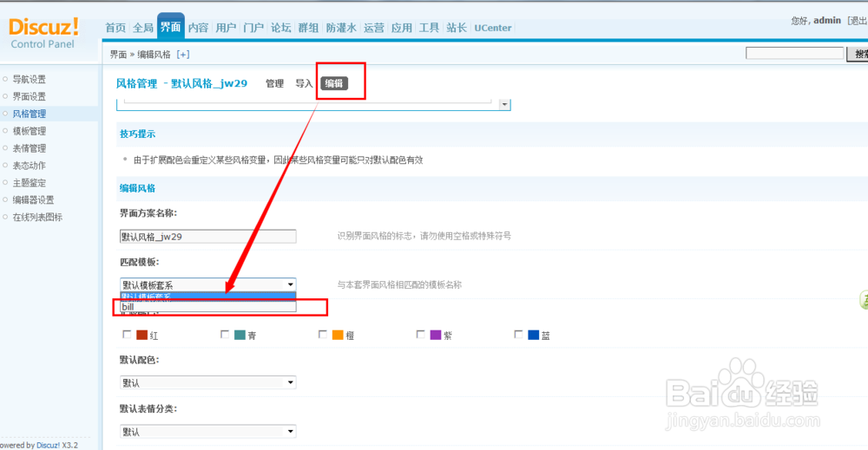Open the 群组 top menu
The height and width of the screenshot is (450, 868).
pos(308,28)
